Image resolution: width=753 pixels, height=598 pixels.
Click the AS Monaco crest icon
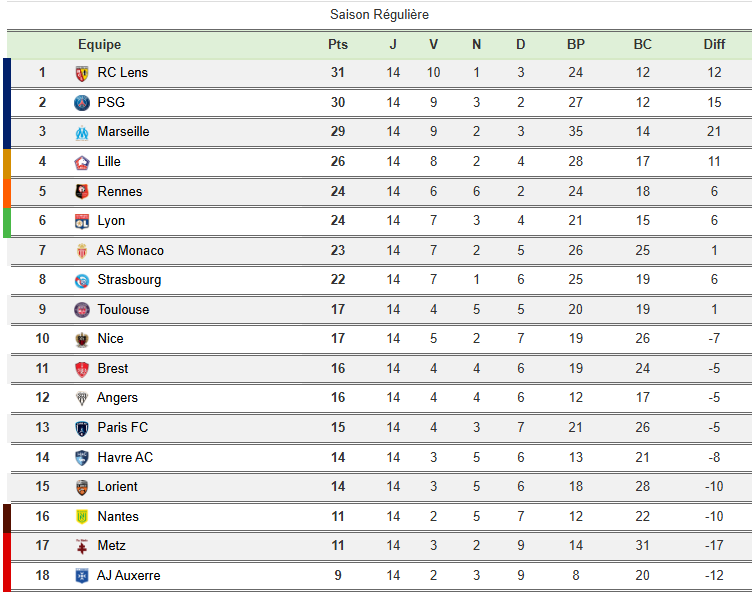[x=82, y=250]
